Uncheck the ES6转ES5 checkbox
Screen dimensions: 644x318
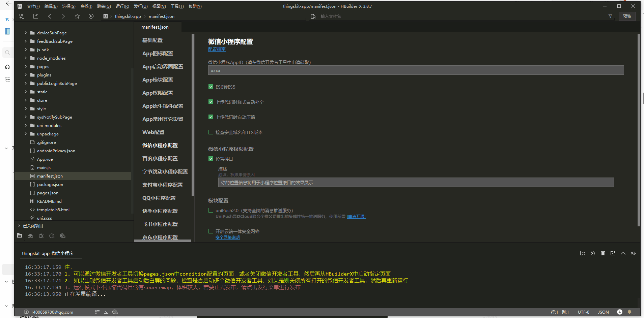211,87
